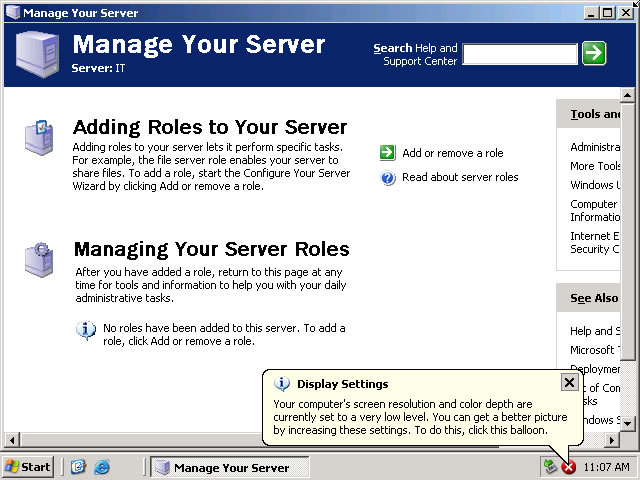Click the info icon in the Display Settings balloon
The width and height of the screenshot is (640, 480).
[x=282, y=384]
